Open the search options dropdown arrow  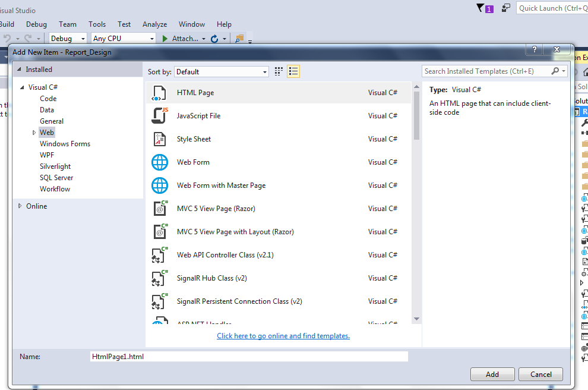click(x=564, y=71)
